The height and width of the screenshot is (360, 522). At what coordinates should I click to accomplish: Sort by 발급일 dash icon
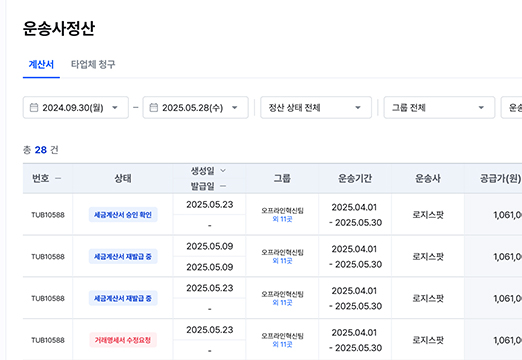click(x=223, y=186)
